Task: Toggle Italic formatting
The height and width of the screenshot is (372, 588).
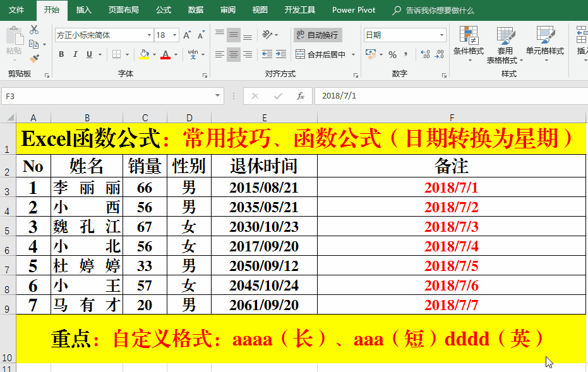Action: point(75,55)
